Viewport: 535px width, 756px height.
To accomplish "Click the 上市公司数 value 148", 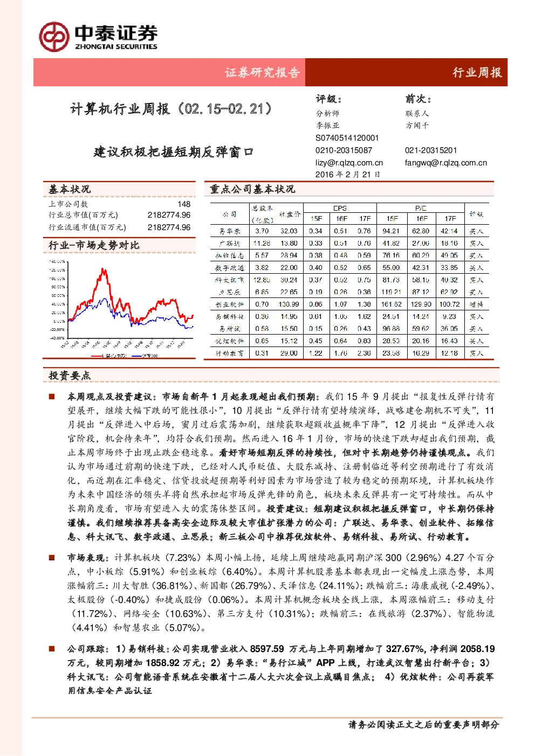I will 184,204.
